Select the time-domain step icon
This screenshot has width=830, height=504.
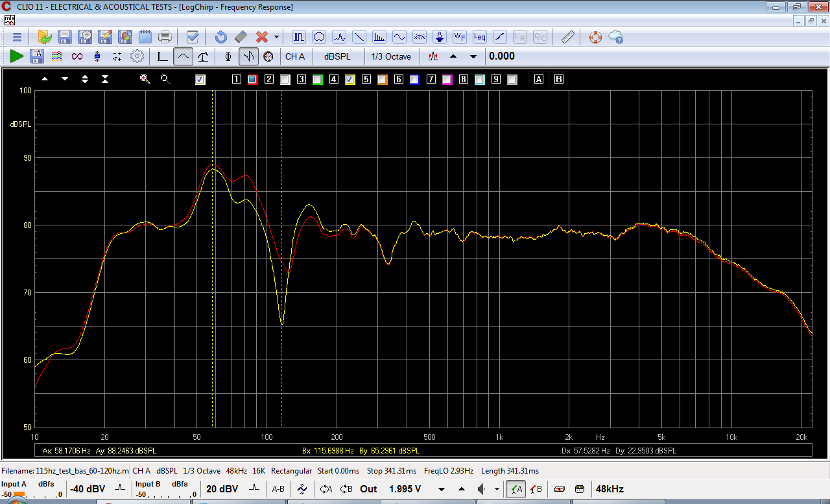click(x=163, y=56)
